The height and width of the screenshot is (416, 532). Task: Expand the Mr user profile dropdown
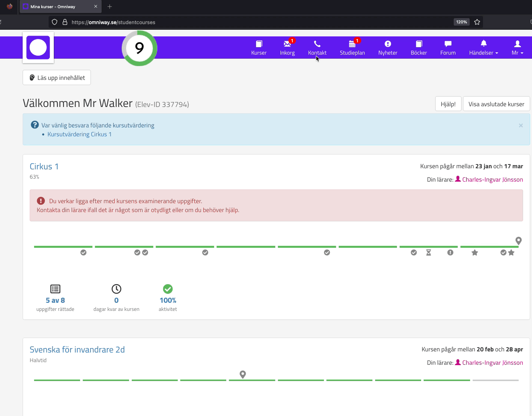tap(517, 48)
